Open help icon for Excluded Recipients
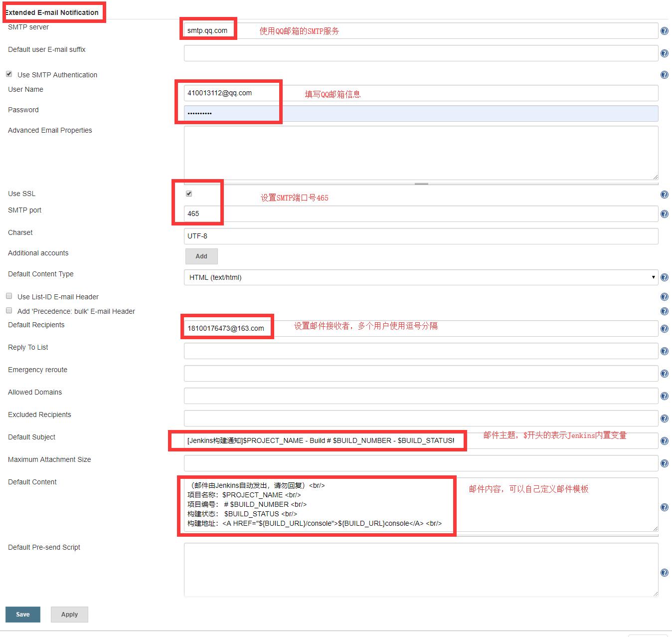 tap(664, 419)
